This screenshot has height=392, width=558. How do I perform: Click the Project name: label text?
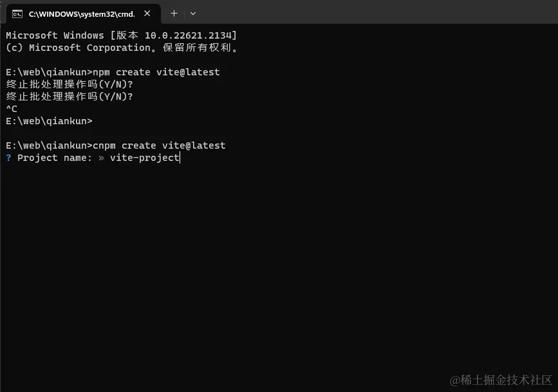55,158
